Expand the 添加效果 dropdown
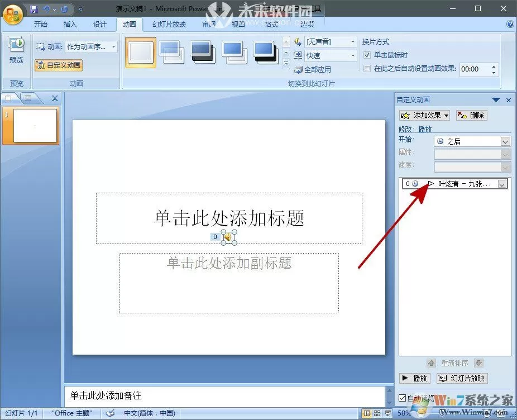This screenshot has width=517, height=420. coord(424,115)
